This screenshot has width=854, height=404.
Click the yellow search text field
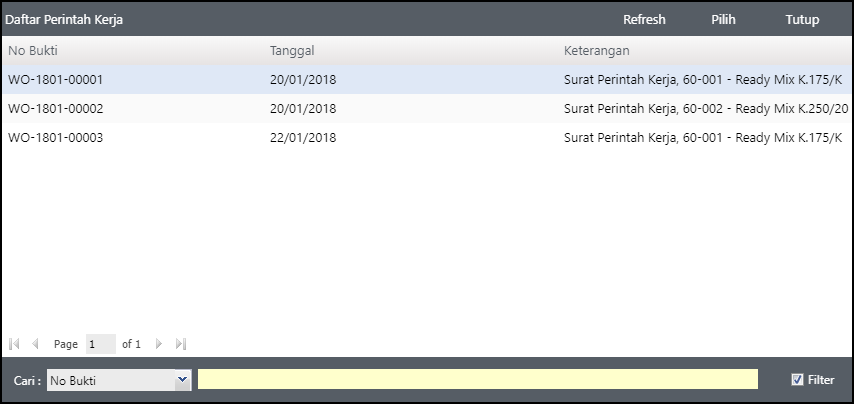[477, 380]
